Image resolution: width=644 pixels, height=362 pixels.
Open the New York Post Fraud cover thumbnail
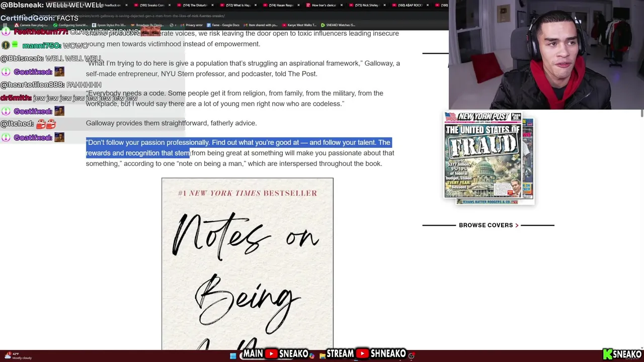point(483,155)
